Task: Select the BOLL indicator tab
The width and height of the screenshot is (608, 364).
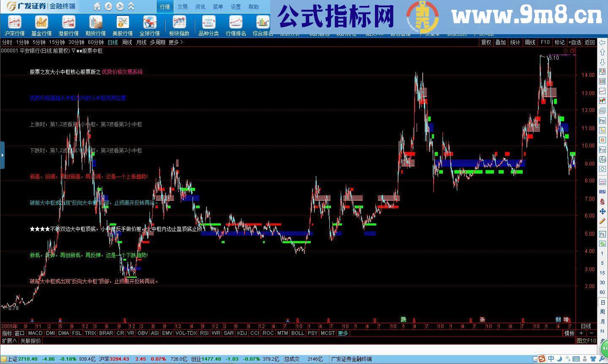Action: (x=298, y=333)
